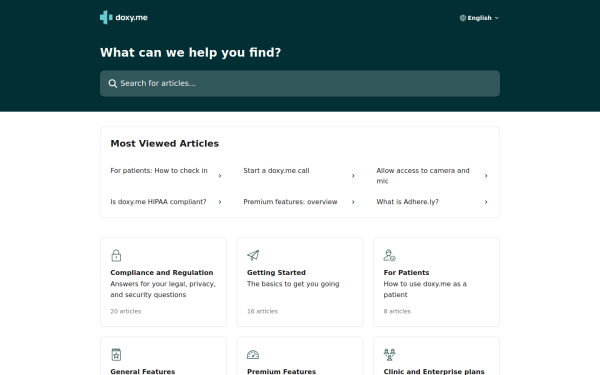This screenshot has width=600, height=375.
Task: Open Clinic and Enterprise plans title
Action: [x=434, y=372]
